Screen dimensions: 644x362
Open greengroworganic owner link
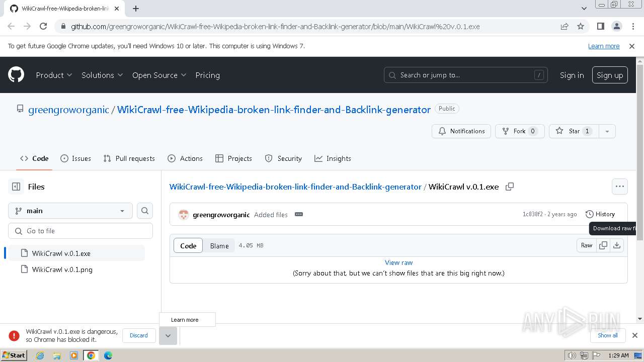tap(68, 110)
